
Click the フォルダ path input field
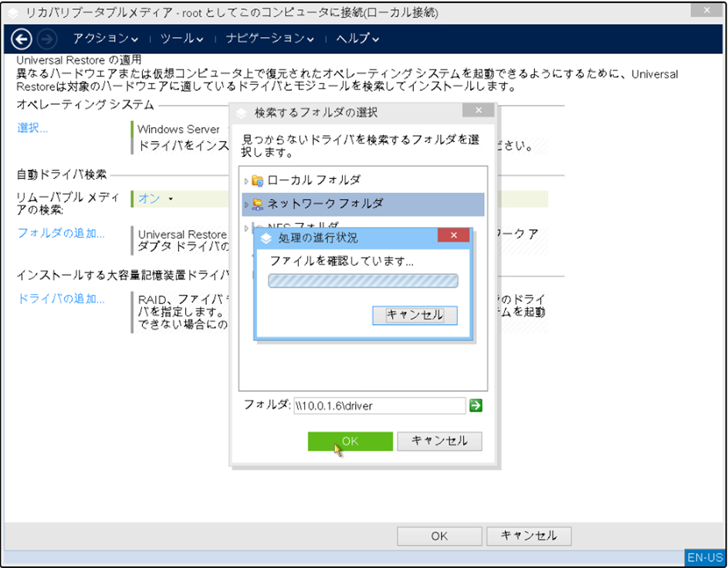click(x=378, y=405)
